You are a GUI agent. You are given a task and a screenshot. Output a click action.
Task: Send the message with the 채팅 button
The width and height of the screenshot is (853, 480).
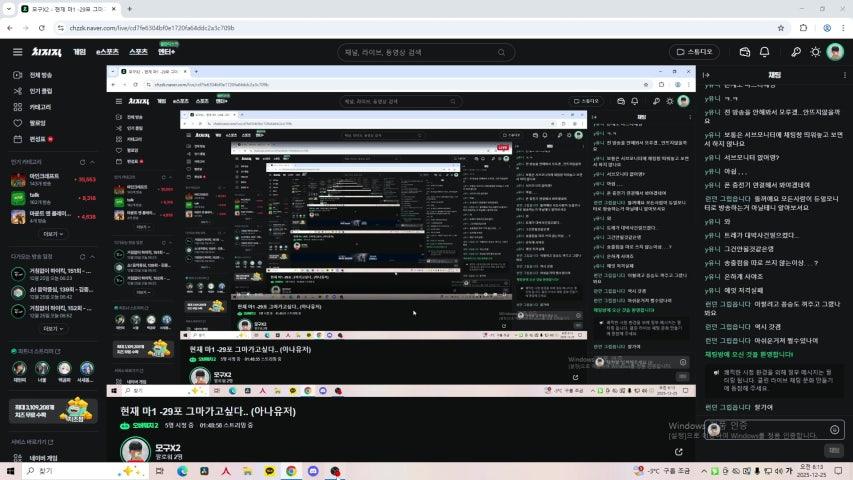[x=834, y=450]
